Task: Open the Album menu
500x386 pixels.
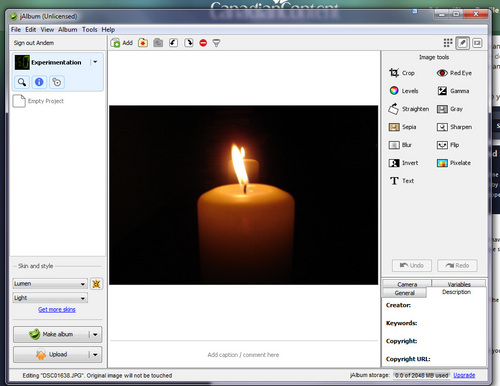Action: (x=68, y=29)
